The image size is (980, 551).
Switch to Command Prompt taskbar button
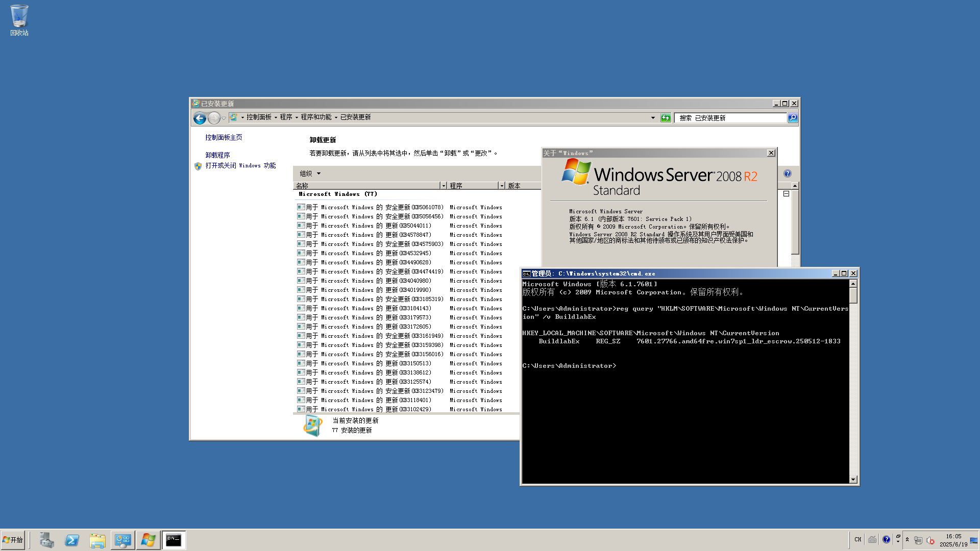tap(174, 540)
